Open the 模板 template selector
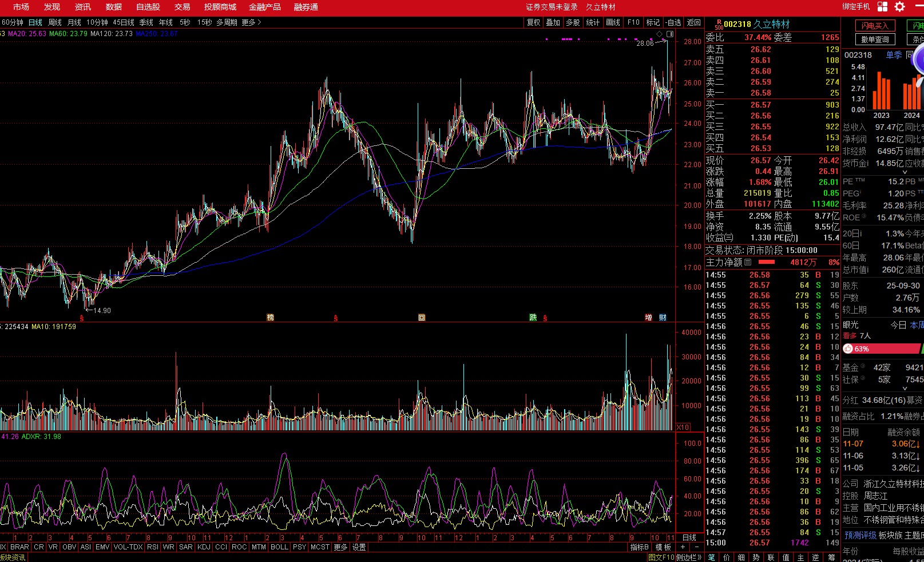This screenshot has height=562, width=924. coord(663,547)
